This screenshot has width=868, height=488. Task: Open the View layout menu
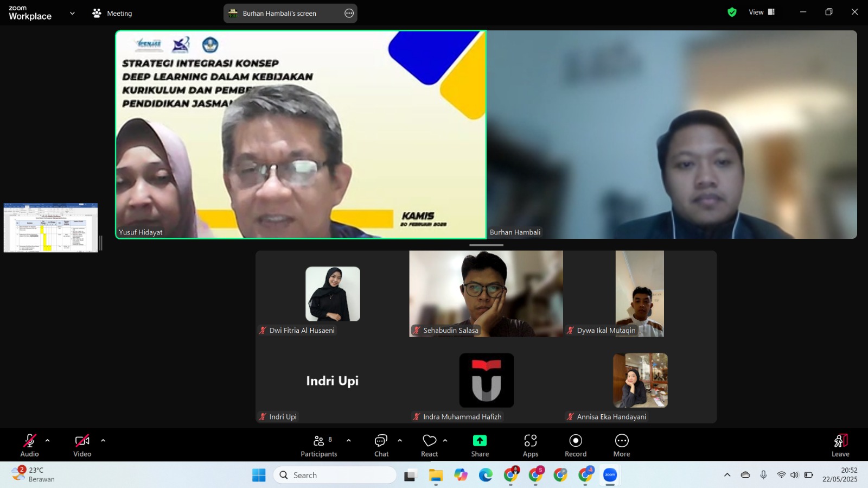click(762, 12)
